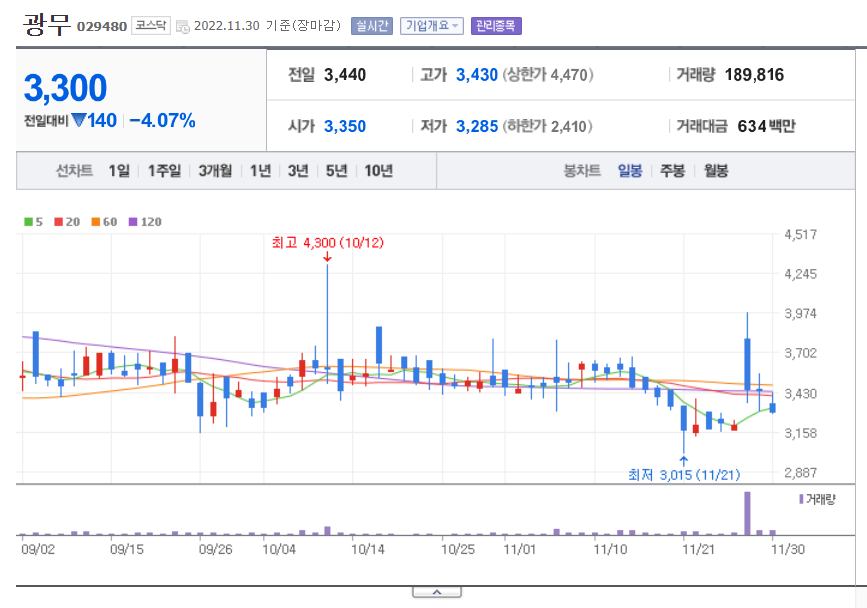Click the 4,517 price axis label

point(801,234)
